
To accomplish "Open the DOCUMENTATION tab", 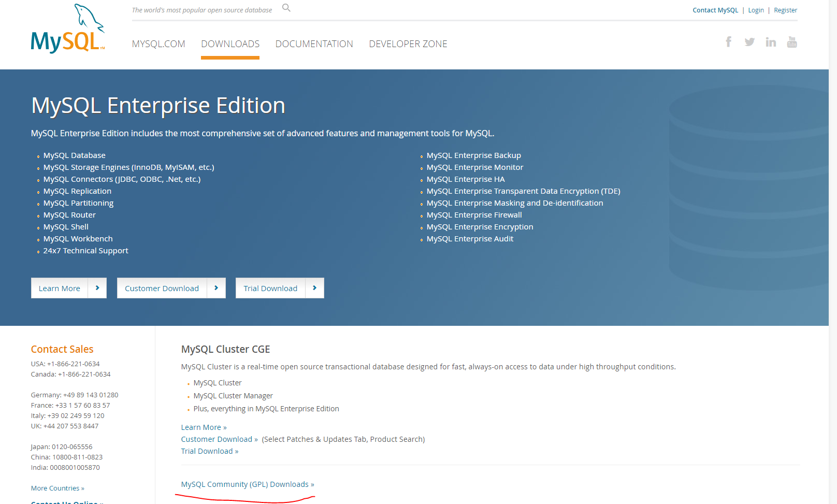I will click(314, 44).
